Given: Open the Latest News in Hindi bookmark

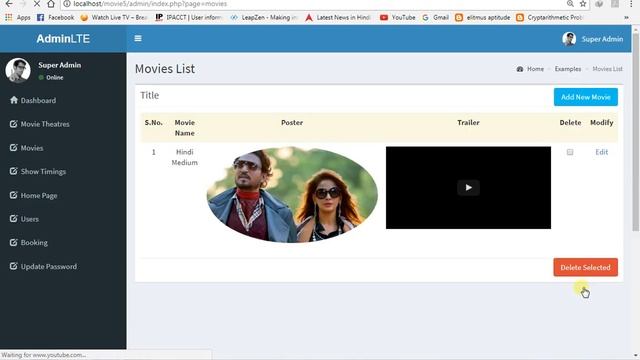Looking at the screenshot, I should pyautogui.click(x=338, y=18).
